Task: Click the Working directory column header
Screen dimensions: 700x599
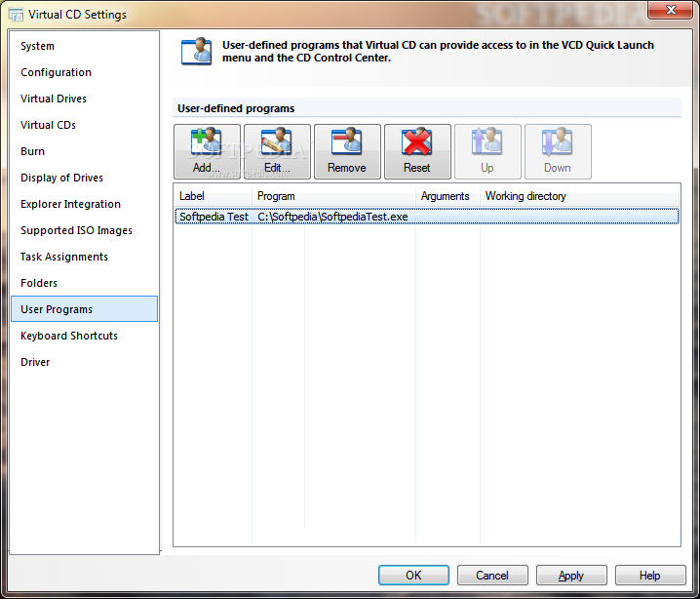Action: click(x=579, y=196)
